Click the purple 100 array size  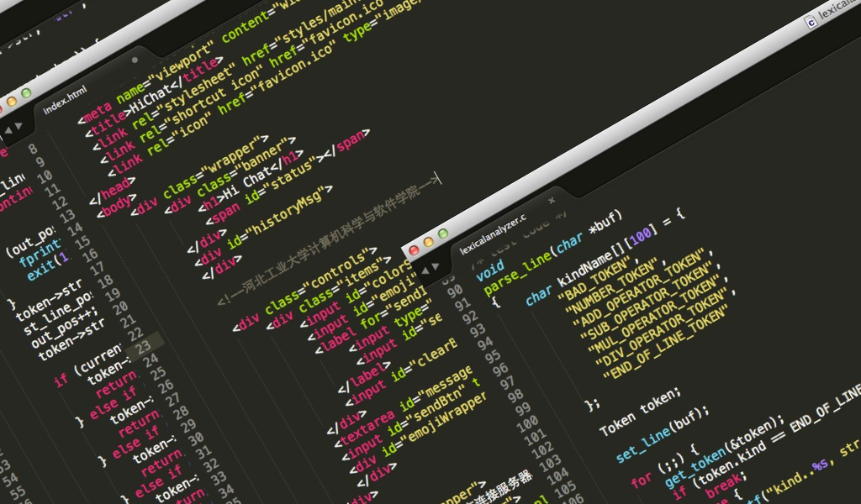(x=640, y=237)
